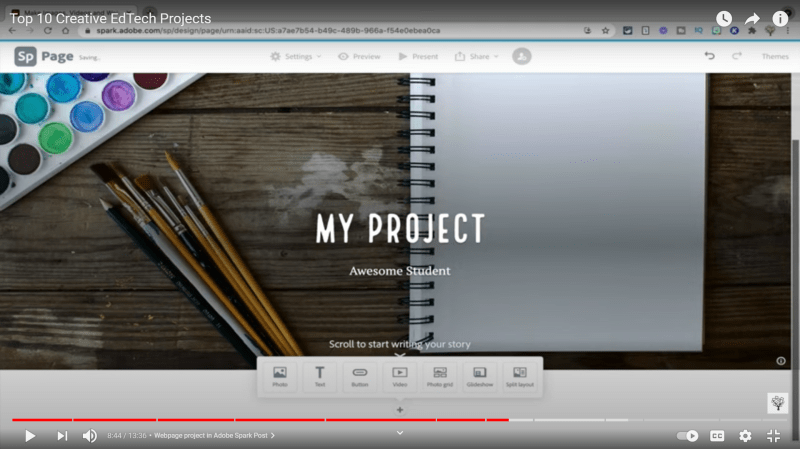
Task: Add a Photo block from the insert toolbar
Action: tap(279, 377)
